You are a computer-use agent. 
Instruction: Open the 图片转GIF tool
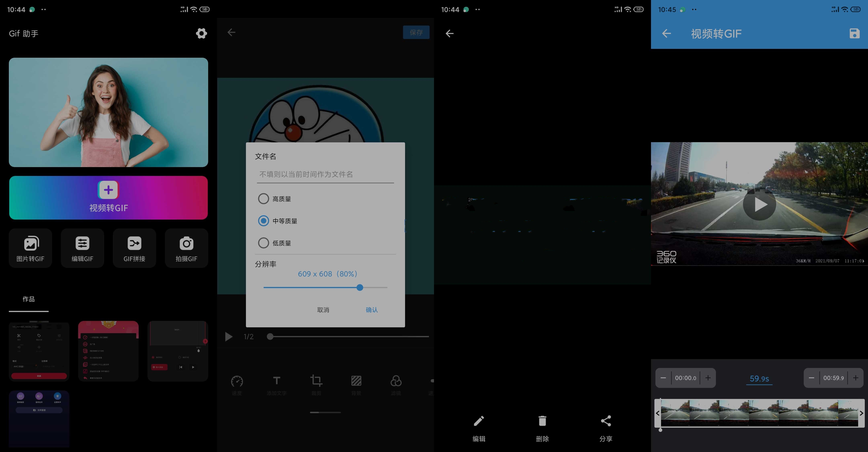30,248
